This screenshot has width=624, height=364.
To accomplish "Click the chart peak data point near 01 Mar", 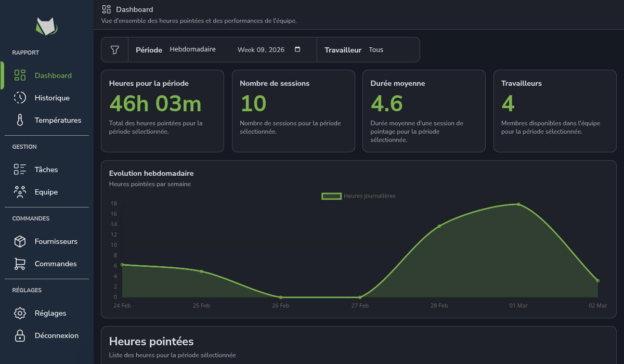I will pos(517,204).
